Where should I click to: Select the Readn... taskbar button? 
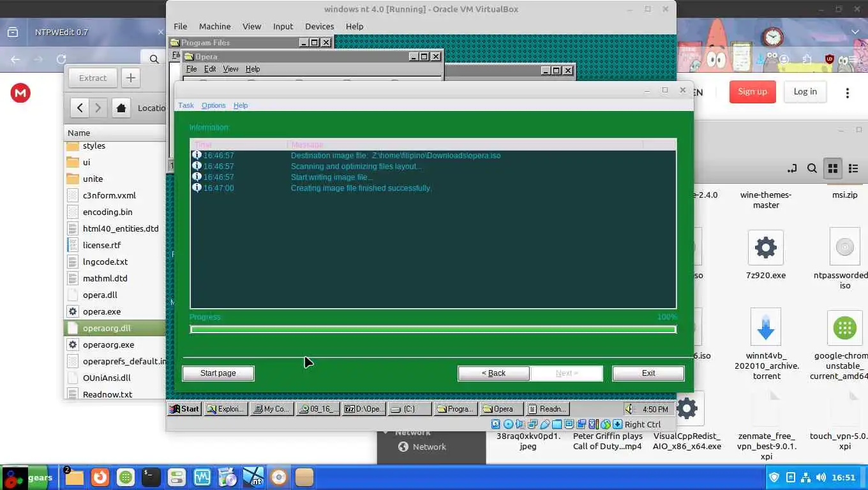coord(546,409)
